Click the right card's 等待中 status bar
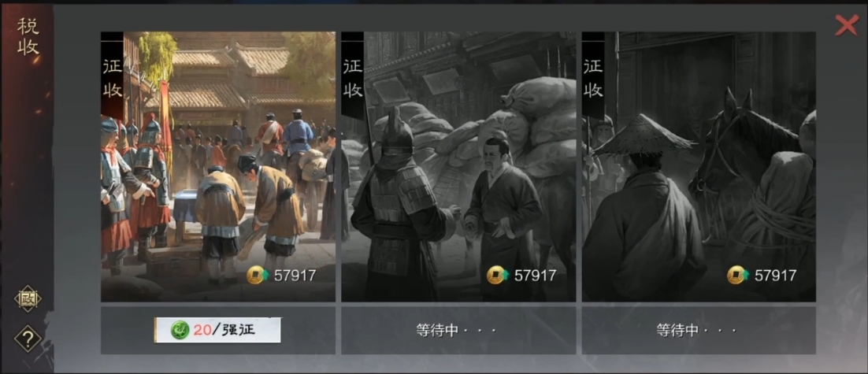The width and height of the screenshot is (868, 374). [699, 330]
